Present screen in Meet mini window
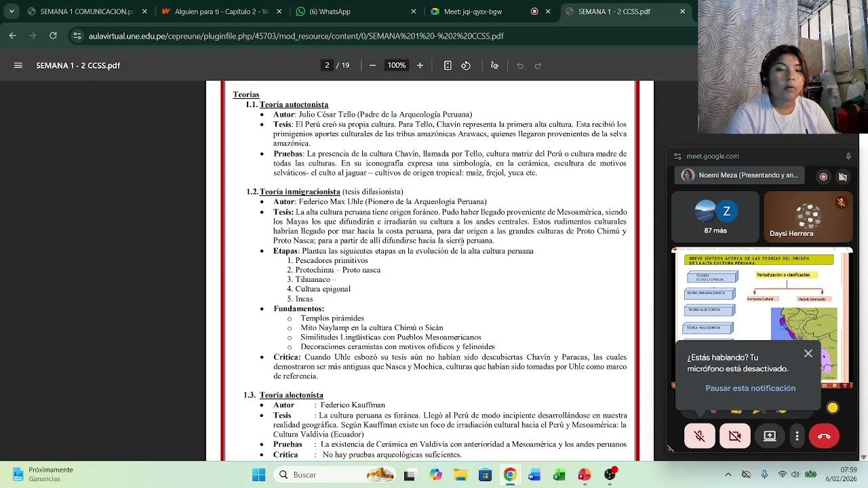Screen dimensions: 868x488 (770, 436)
